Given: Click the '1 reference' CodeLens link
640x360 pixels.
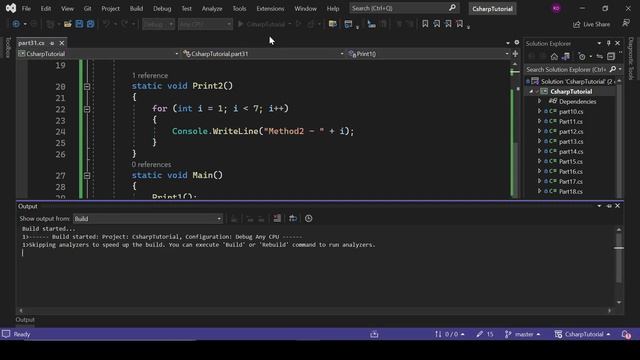Looking at the screenshot, I should click(150, 76).
